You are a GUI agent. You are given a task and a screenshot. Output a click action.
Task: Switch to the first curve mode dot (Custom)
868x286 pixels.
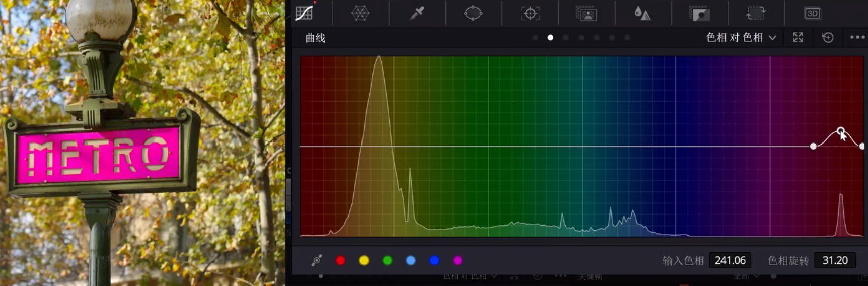coord(535,38)
